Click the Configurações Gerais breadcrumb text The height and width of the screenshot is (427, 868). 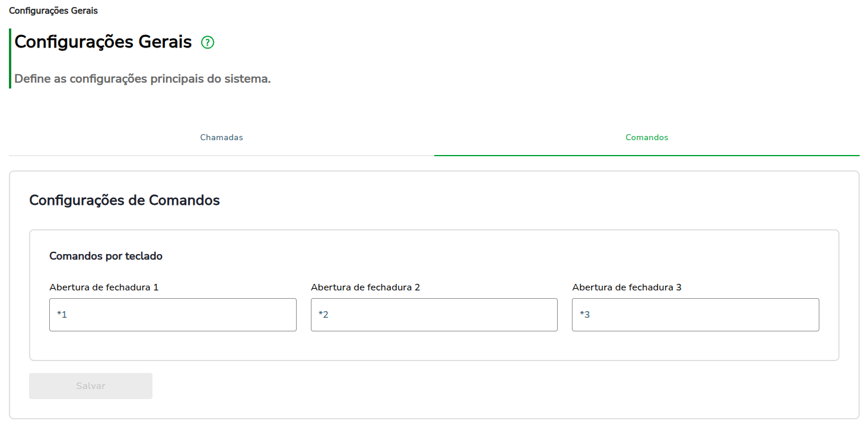[53, 11]
